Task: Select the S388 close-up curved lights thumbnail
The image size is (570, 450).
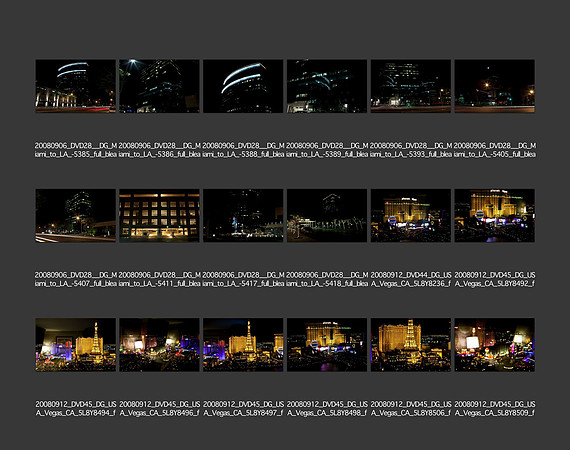Action: point(243,86)
